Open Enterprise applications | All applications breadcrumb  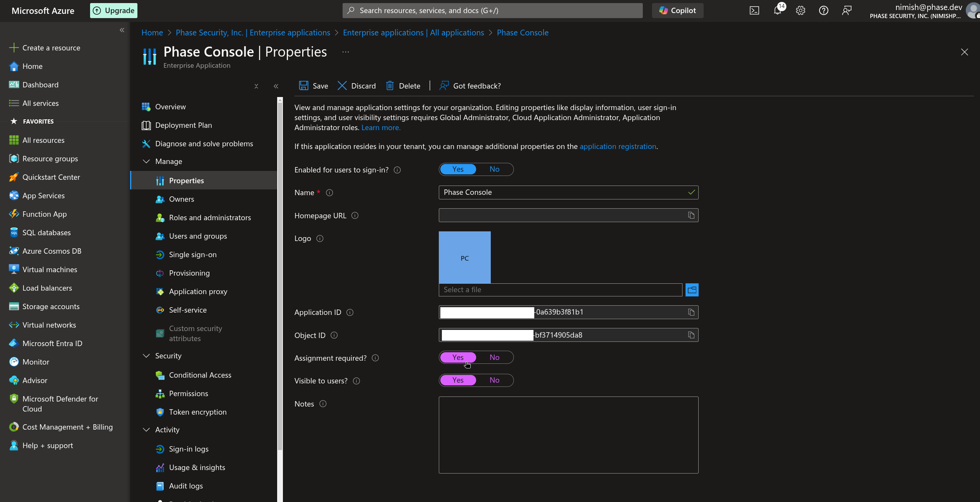pos(413,33)
